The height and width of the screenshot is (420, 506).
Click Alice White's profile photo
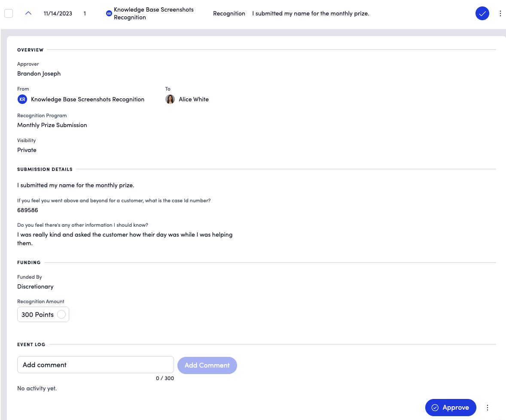pos(170,99)
